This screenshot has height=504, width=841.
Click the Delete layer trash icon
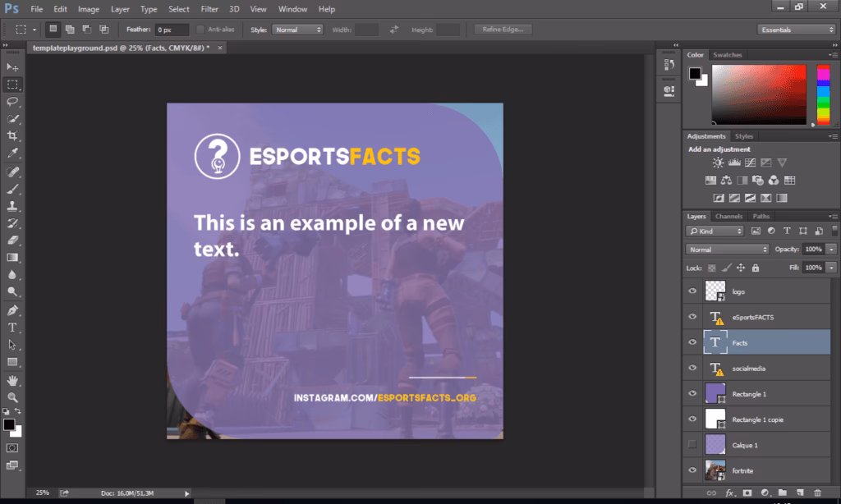pyautogui.click(x=819, y=494)
